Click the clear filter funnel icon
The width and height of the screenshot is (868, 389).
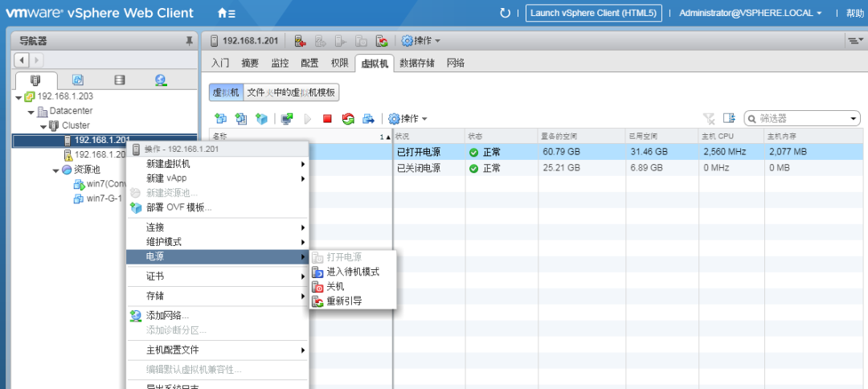(x=709, y=118)
